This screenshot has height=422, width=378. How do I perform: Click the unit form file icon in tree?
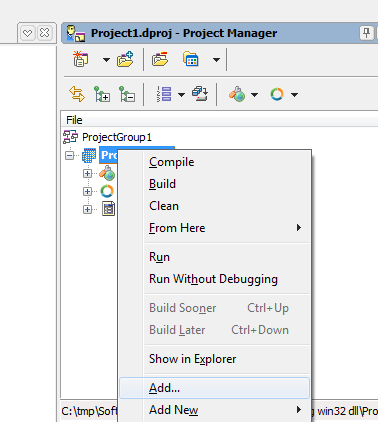click(108, 209)
